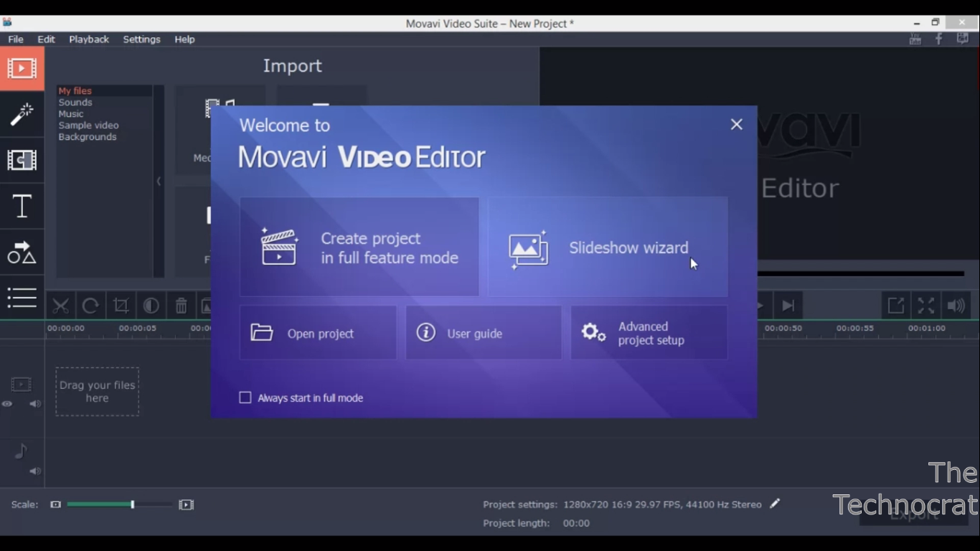The height and width of the screenshot is (551, 980).
Task: Open the Titles tool
Action: 22,207
